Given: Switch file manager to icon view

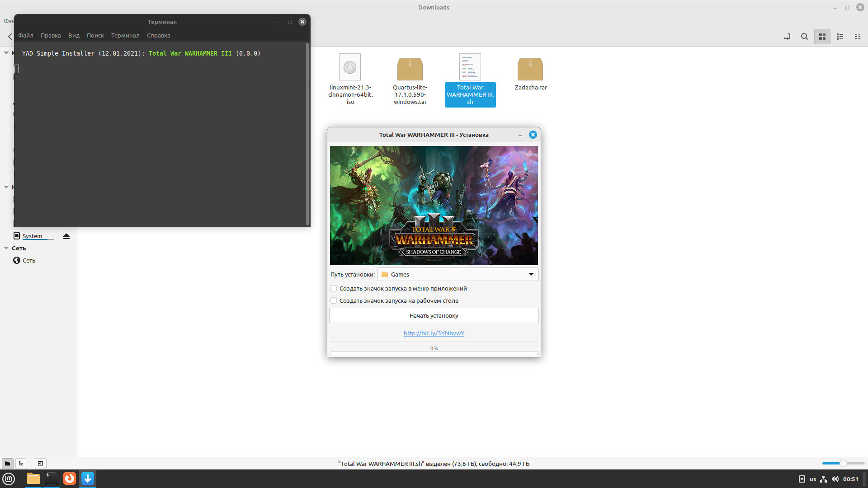Looking at the screenshot, I should (822, 37).
